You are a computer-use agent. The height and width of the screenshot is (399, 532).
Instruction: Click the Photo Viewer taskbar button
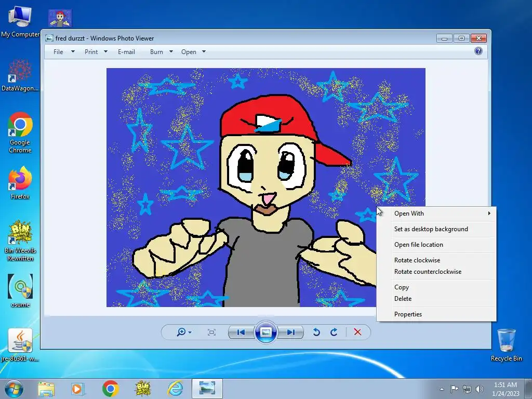click(207, 389)
